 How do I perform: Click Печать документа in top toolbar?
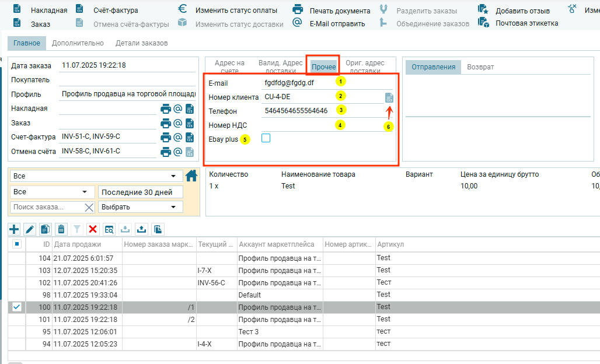pyautogui.click(x=339, y=10)
